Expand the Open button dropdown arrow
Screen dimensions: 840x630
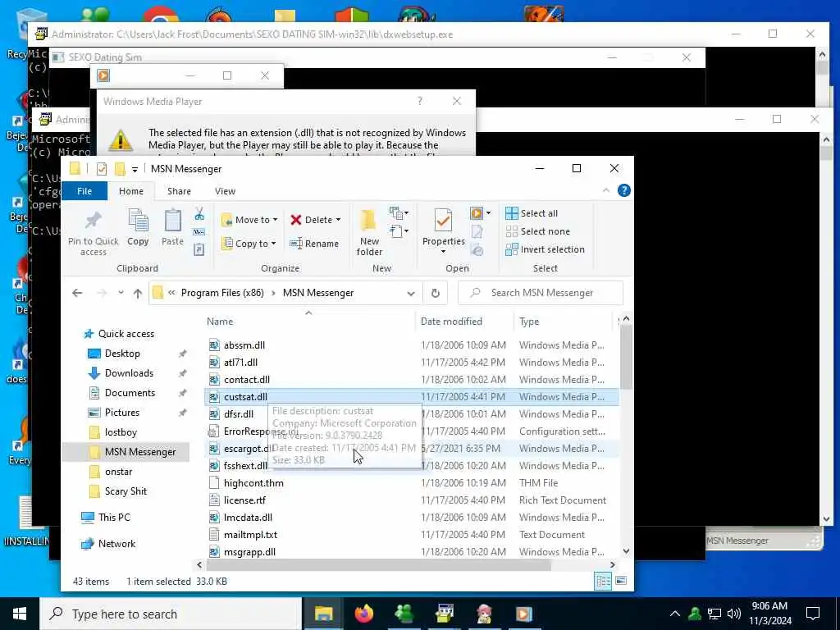tap(488, 213)
